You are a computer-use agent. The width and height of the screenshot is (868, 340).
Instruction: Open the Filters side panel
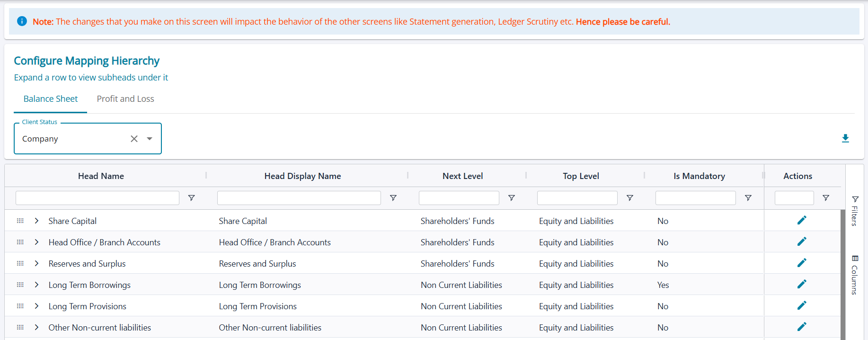click(855, 211)
